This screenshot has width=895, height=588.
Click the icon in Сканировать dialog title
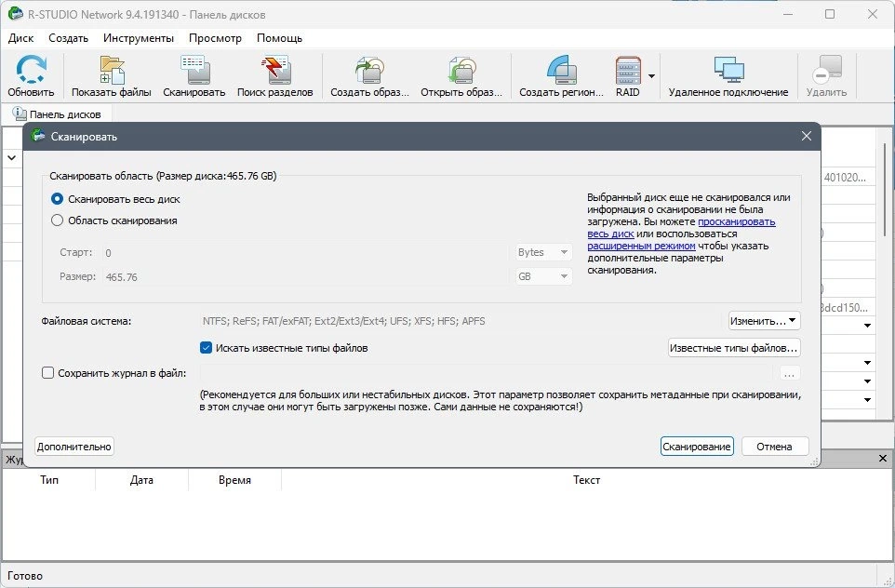[x=38, y=136]
